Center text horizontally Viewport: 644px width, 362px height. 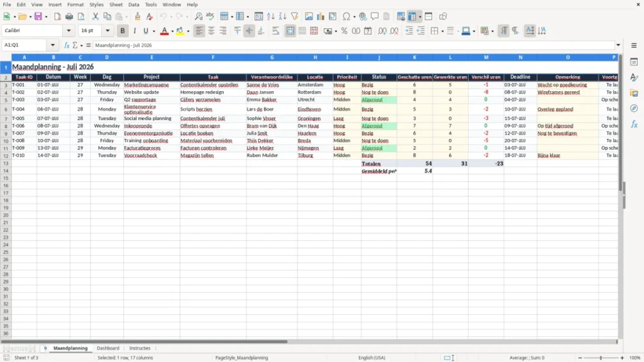[211, 31]
